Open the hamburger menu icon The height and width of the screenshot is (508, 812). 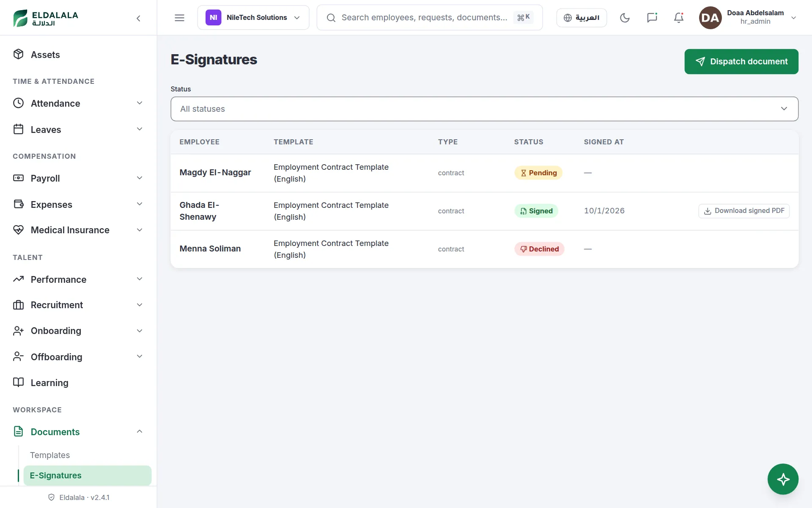click(x=179, y=18)
